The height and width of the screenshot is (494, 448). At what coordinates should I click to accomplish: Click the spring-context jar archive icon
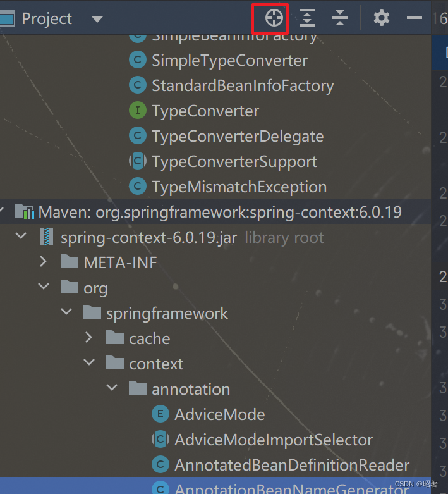[47, 237]
